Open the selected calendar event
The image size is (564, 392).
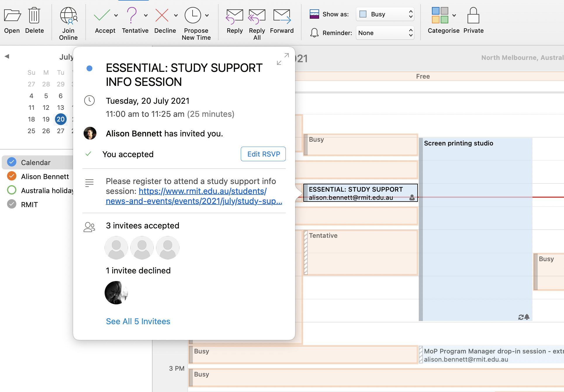[12, 20]
